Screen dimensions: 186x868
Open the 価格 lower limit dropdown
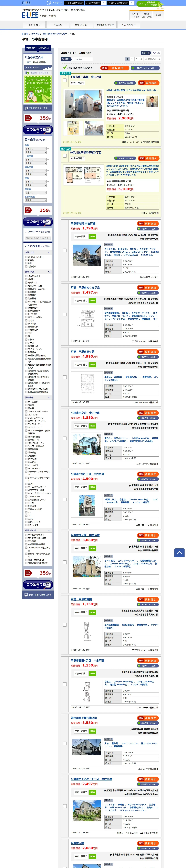pyautogui.click(x=36, y=149)
